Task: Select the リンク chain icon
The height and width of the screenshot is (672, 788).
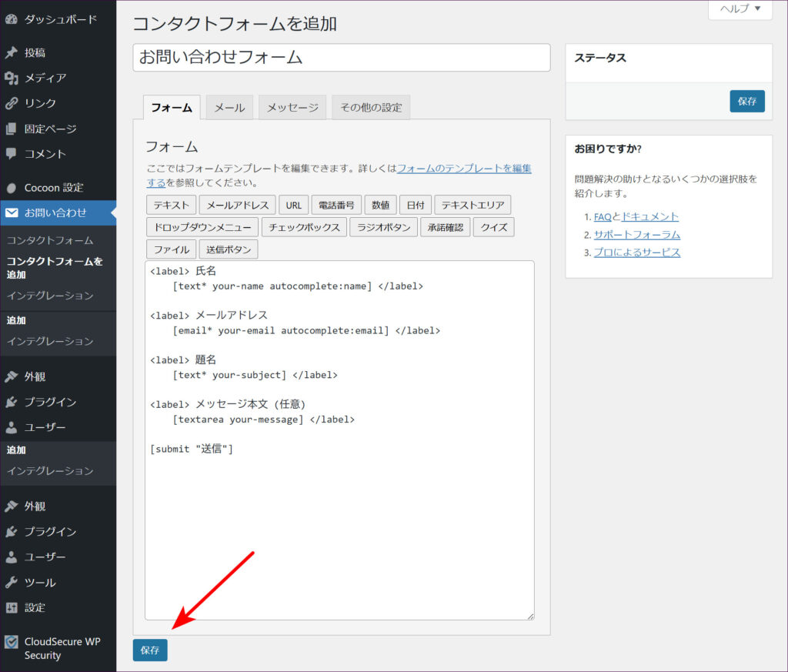Action: click(12, 103)
